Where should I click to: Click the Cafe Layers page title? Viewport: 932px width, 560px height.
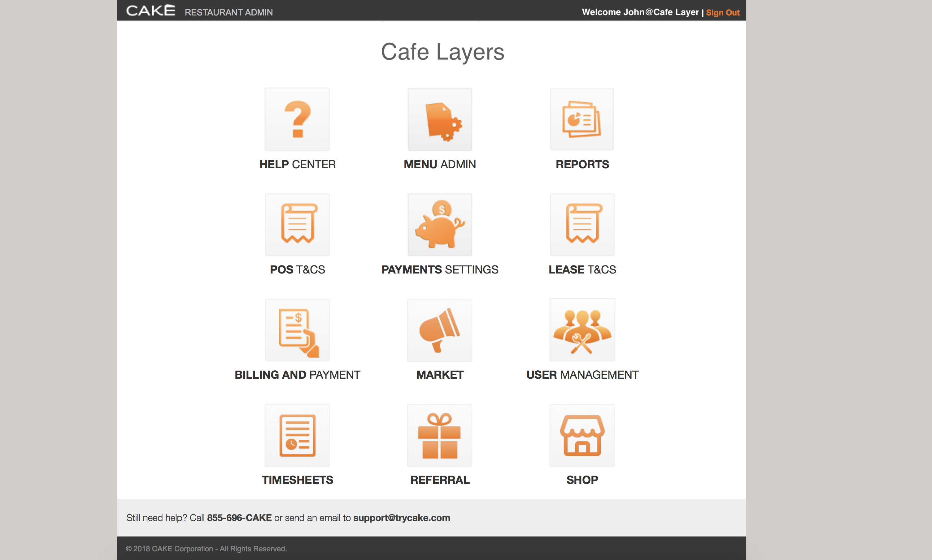pyautogui.click(x=442, y=52)
